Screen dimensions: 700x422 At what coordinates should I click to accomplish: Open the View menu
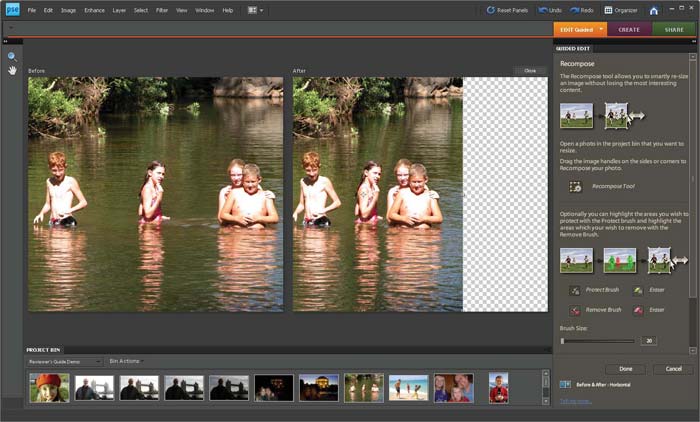181,10
